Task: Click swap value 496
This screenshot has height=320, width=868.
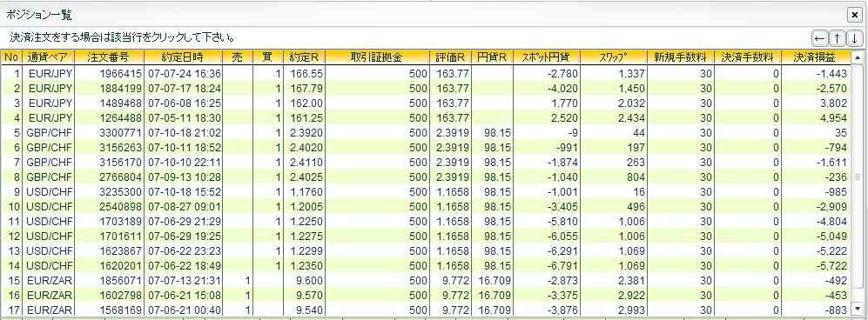Action: click(x=636, y=207)
